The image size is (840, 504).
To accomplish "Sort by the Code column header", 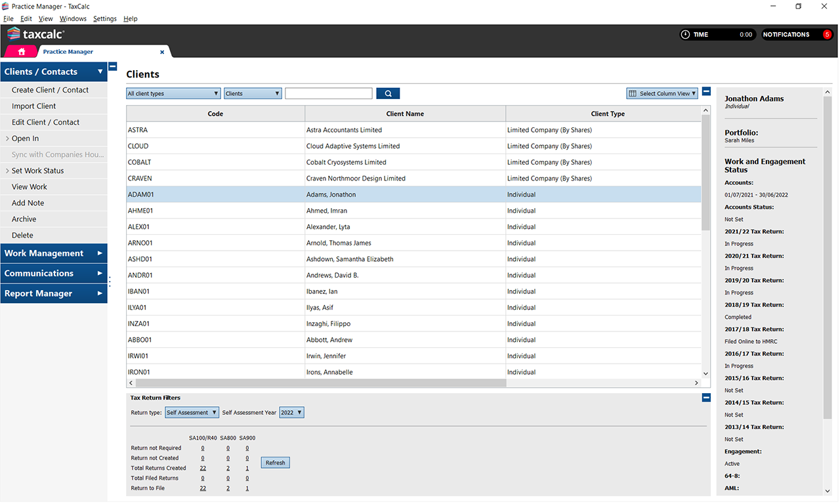I will (x=215, y=114).
